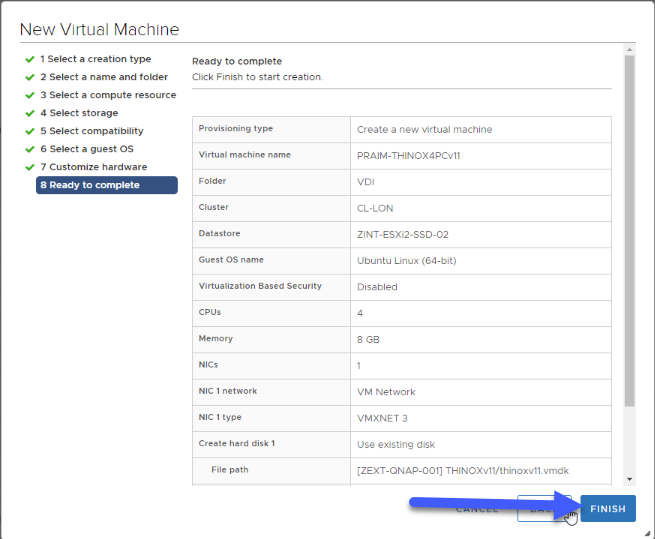Image resolution: width=655 pixels, height=539 pixels.
Task: Click the Virtualization Based Security label
Action: click(260, 286)
